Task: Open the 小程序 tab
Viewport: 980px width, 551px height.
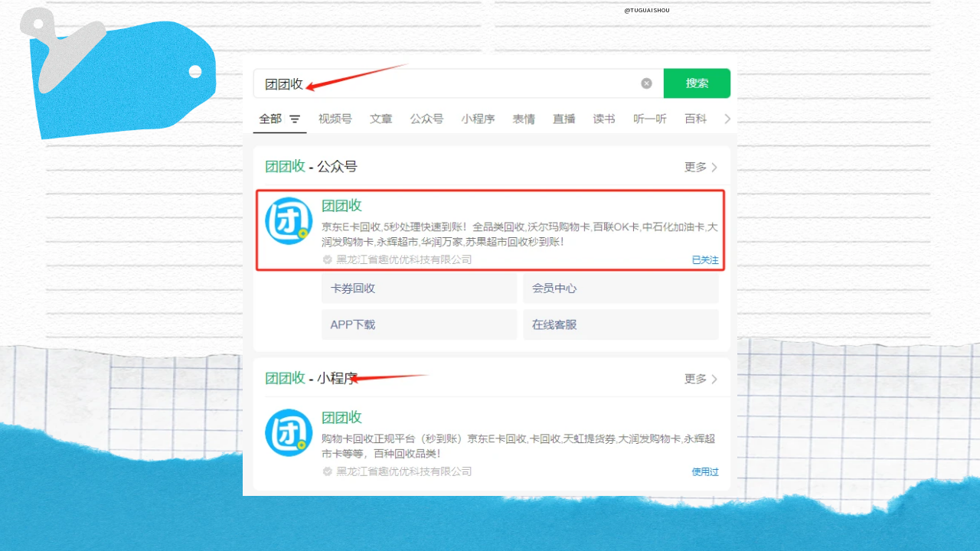Action: (478, 119)
